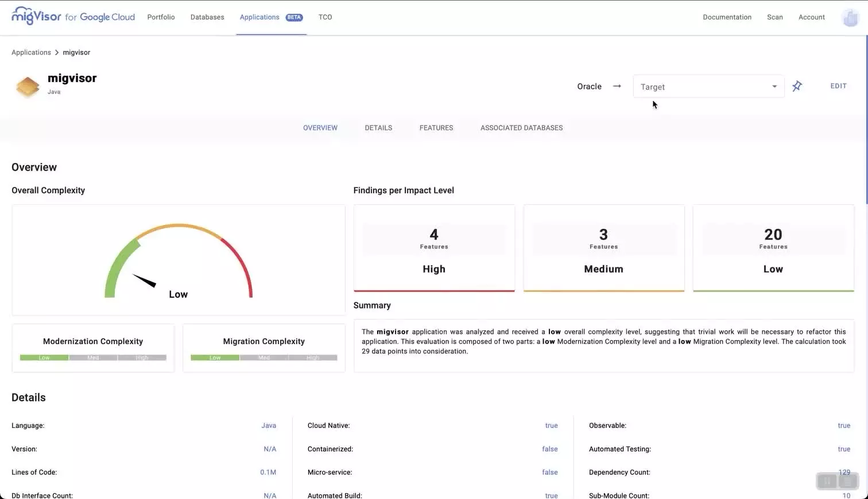Open the Documentation link
This screenshot has width=868, height=499.
727,17
